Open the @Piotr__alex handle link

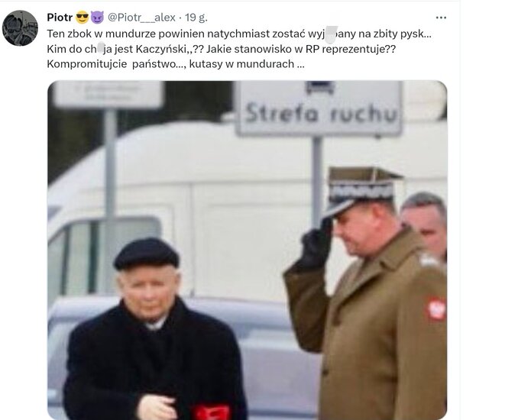(x=141, y=18)
